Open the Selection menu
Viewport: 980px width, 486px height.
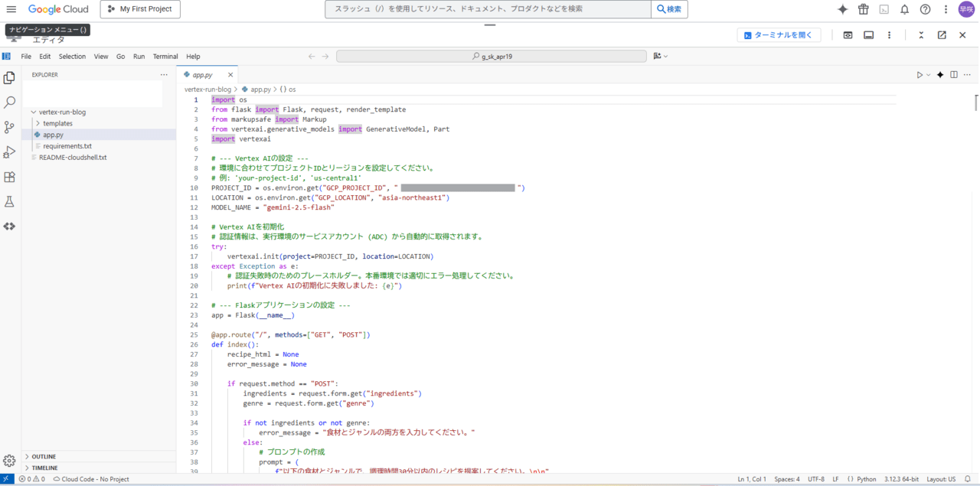pos(72,57)
